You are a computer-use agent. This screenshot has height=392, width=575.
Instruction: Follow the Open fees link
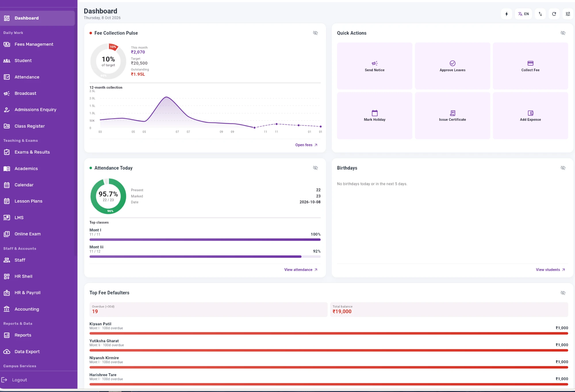pos(306,145)
